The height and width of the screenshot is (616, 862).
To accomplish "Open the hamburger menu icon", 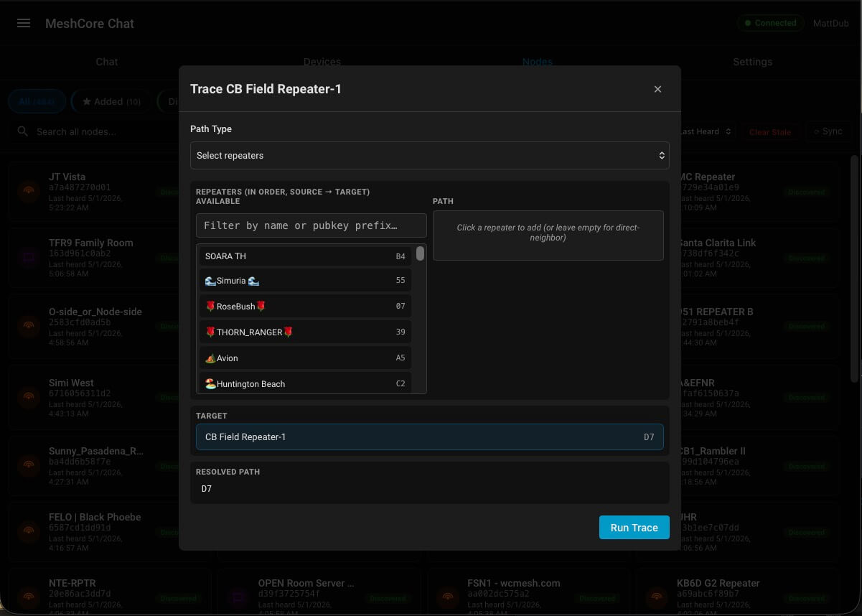I will pyautogui.click(x=24, y=23).
